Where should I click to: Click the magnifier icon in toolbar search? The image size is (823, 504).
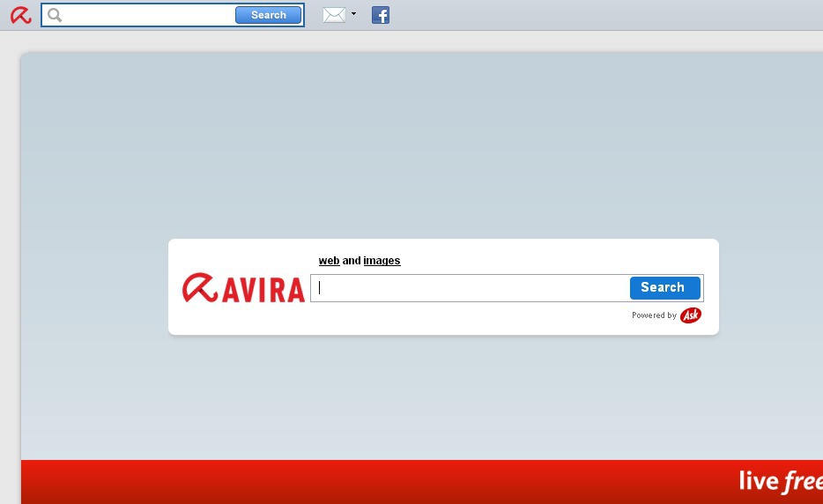55,15
